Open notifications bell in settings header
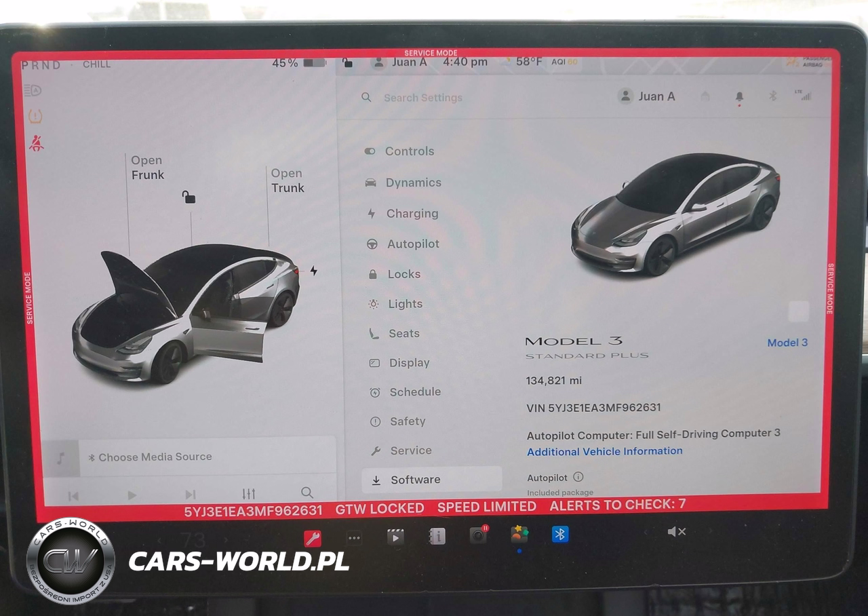The height and width of the screenshot is (616, 868). pyautogui.click(x=739, y=97)
